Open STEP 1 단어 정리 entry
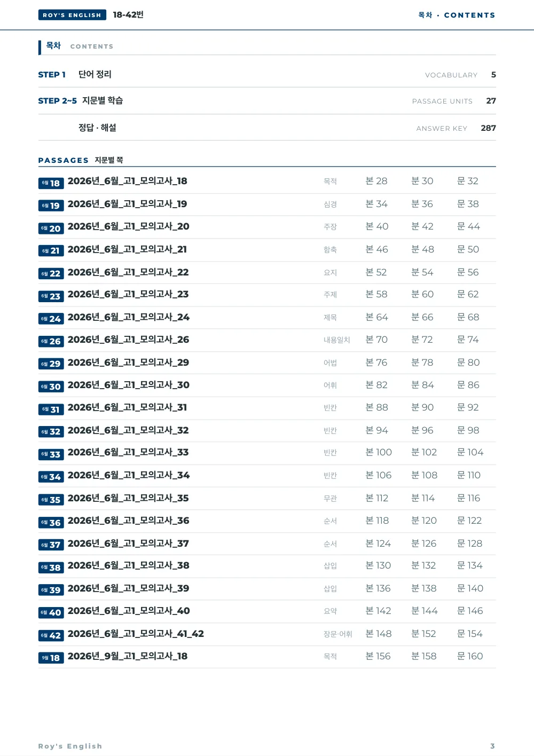Viewport: 534px width, 756px height. (267, 75)
